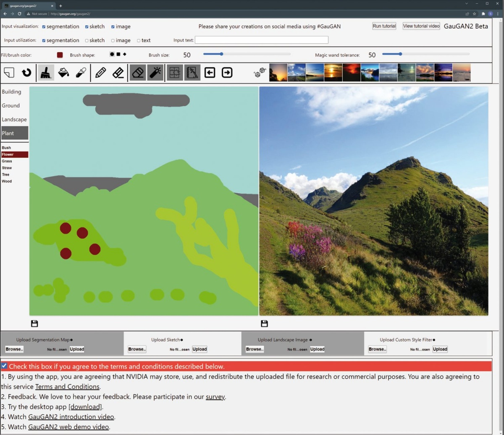Open the Terms and Conditions link
504x435 pixels.
(x=67, y=387)
